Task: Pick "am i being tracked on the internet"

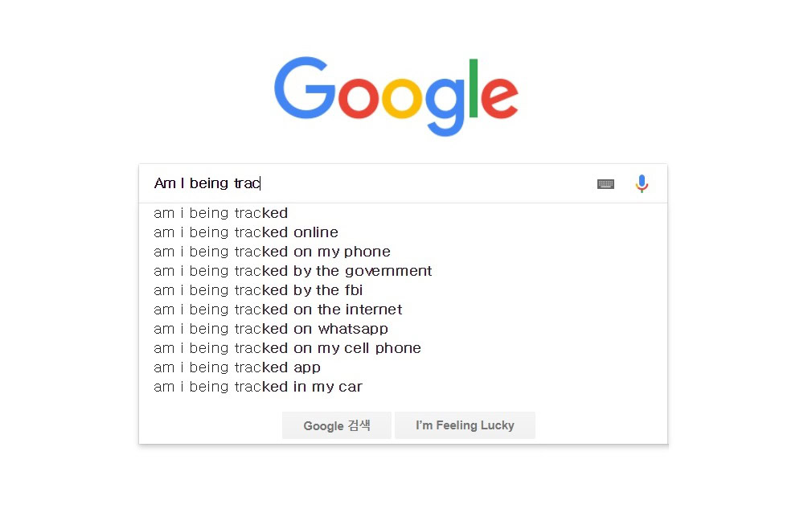Action: point(277,310)
